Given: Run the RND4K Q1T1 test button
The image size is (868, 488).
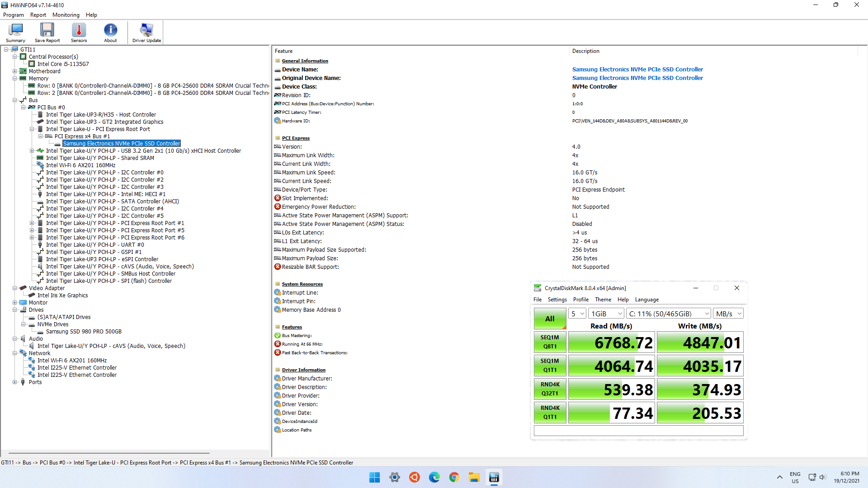Looking at the screenshot, I should [x=550, y=413].
